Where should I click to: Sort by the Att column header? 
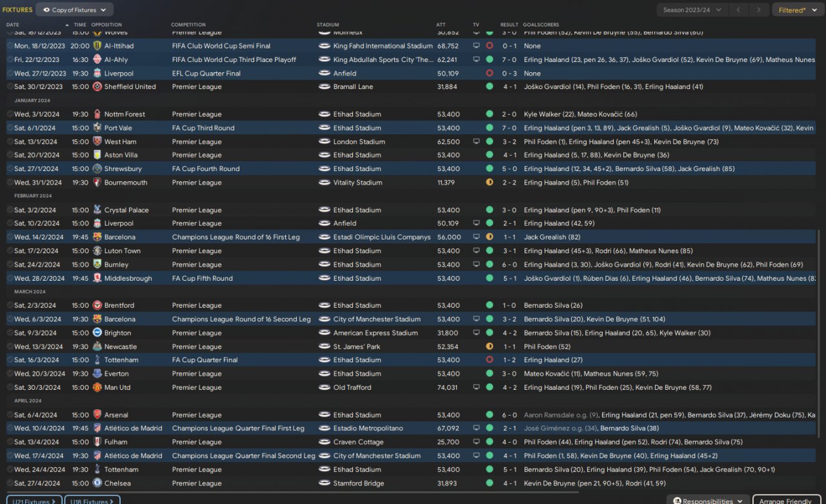441,25
